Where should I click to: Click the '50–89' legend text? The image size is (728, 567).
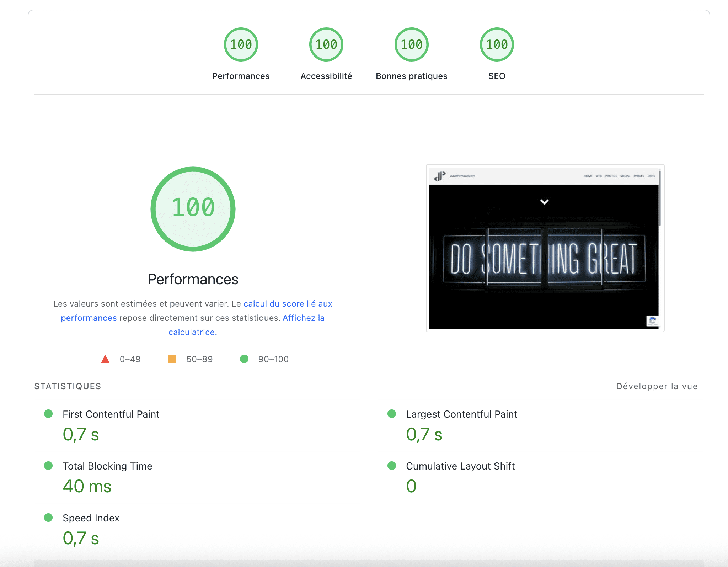click(199, 359)
